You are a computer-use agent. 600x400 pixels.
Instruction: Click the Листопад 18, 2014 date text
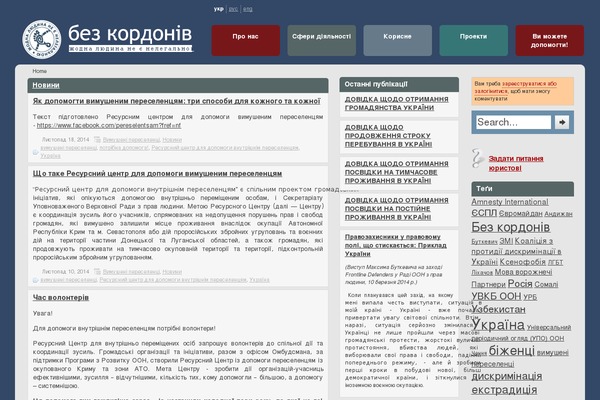(65, 140)
